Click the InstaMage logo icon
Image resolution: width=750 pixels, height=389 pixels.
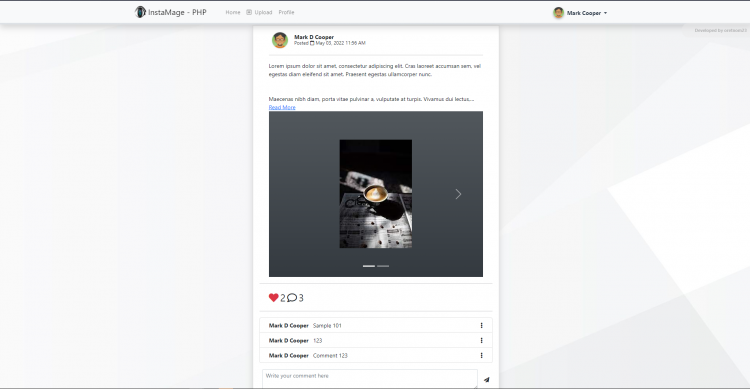pyautogui.click(x=140, y=12)
